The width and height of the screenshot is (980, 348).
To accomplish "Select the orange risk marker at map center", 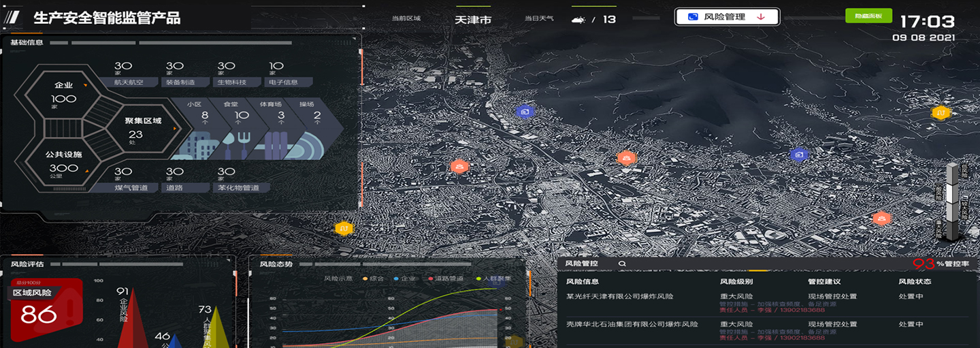I will (626, 158).
